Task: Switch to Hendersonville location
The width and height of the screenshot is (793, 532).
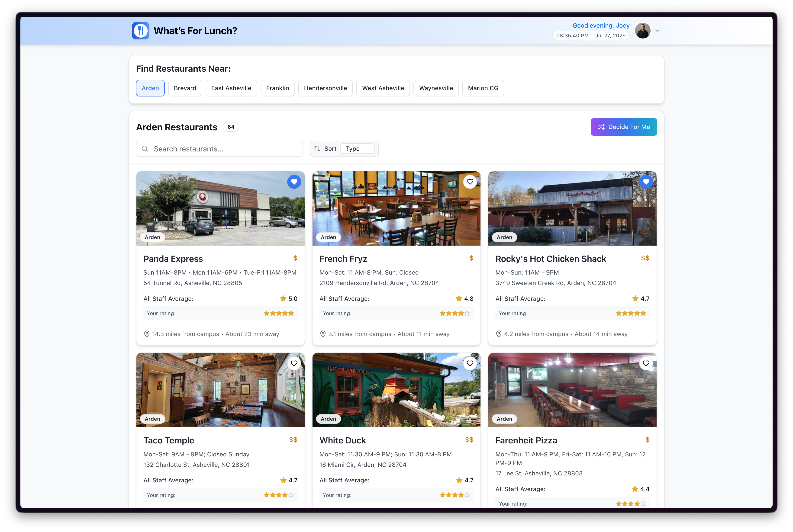Action: pos(326,88)
